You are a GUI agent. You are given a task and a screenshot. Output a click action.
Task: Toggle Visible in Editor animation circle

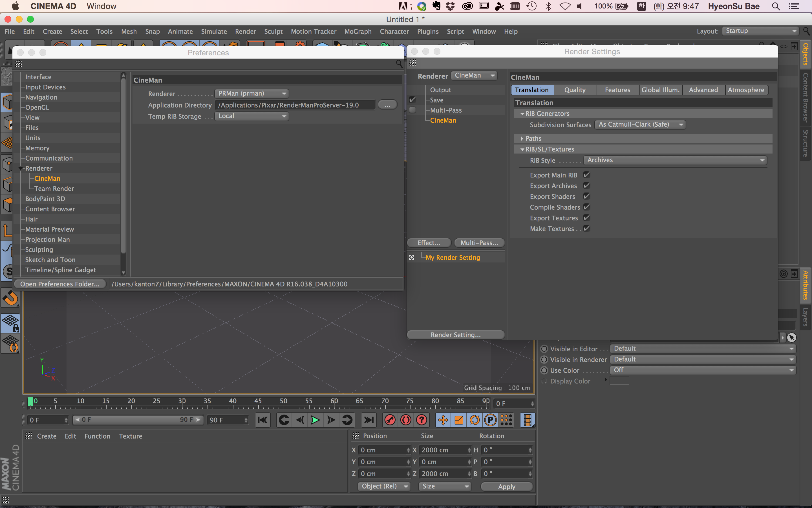point(544,349)
